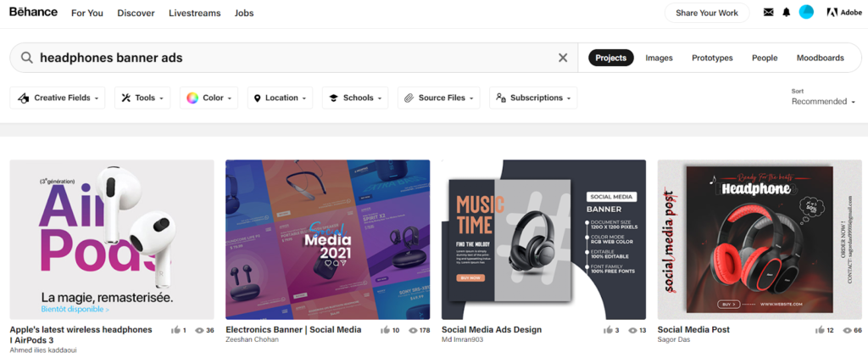Click appreciate icon on Electronics Banner project
The height and width of the screenshot is (358, 868).
[x=386, y=330]
